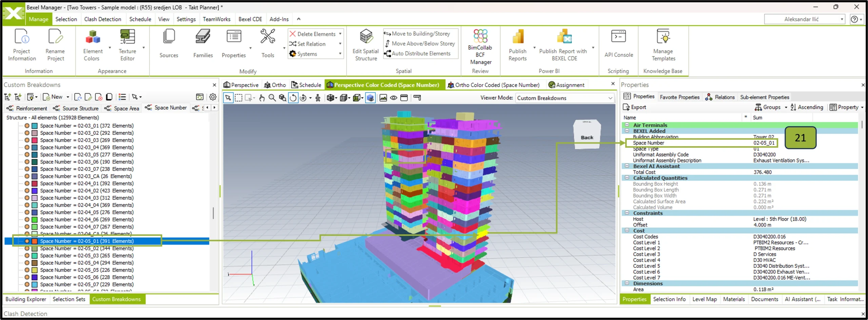Open Project Information from the ribbon
This screenshot has width=868, height=320.
[22, 45]
